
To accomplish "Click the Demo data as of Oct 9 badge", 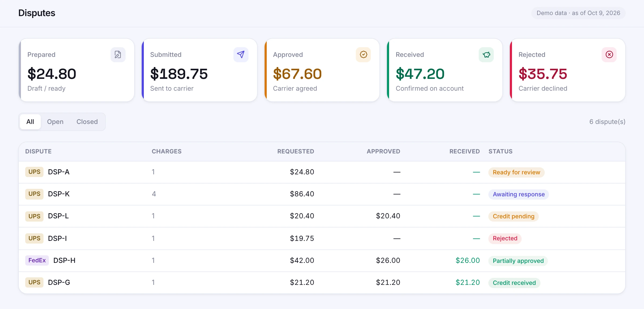I will [578, 13].
